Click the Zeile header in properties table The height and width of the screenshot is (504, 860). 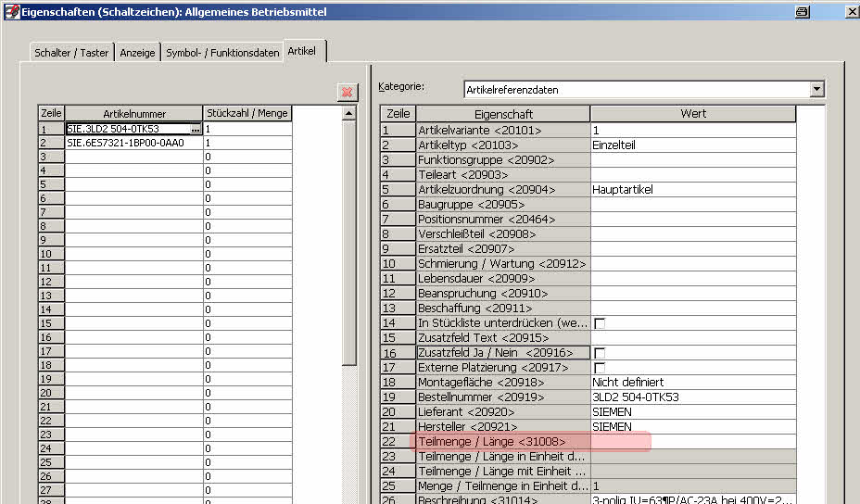coord(398,114)
